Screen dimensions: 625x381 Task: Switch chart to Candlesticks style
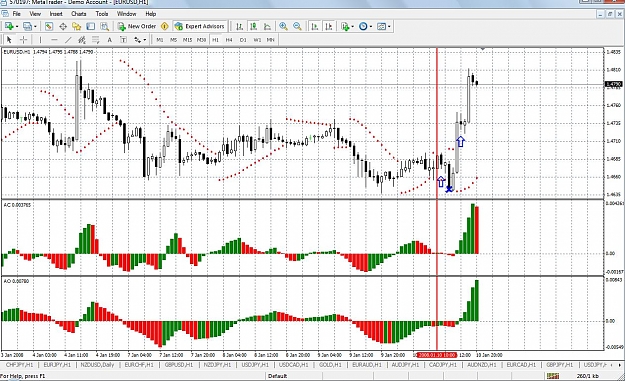[x=253, y=26]
